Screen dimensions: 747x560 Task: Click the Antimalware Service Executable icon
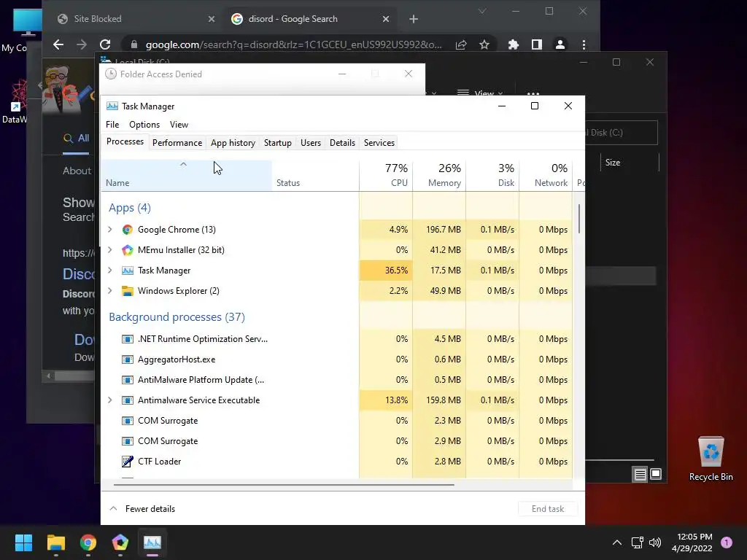[127, 400]
